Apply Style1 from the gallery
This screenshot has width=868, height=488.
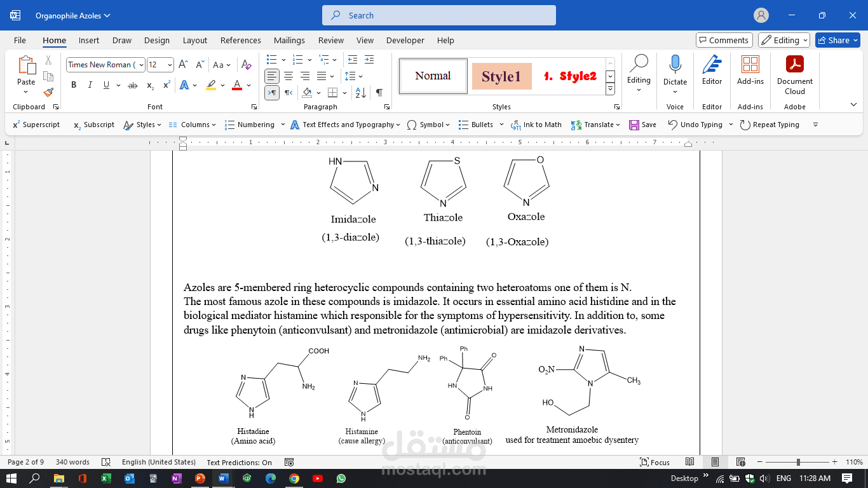pyautogui.click(x=501, y=76)
